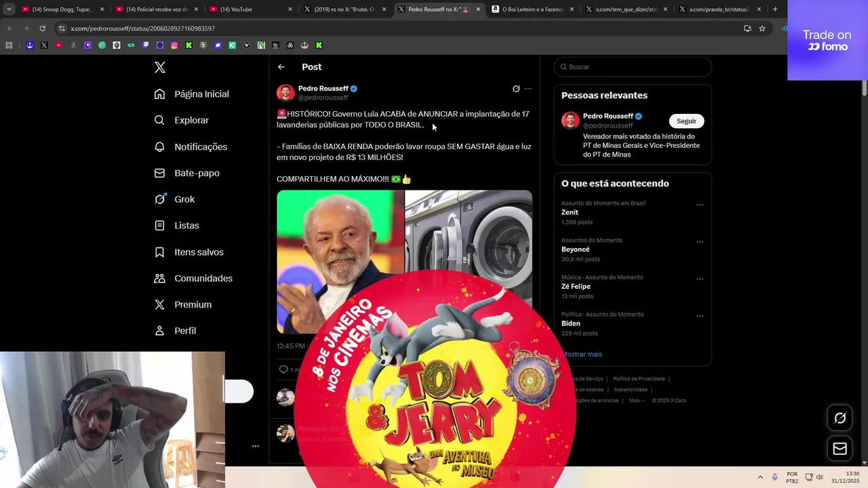Open the Instagram bookmark in bookmarks bar
Viewport: 868px width, 488px height.
click(174, 45)
